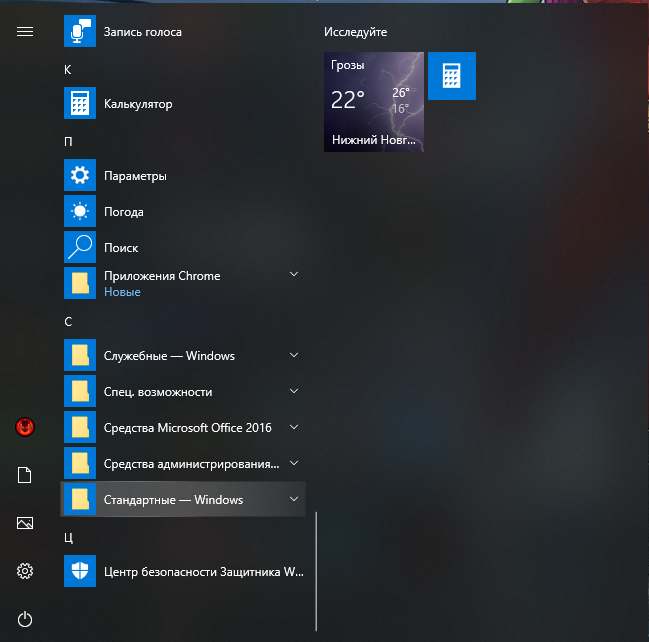Select the Параметры label

click(x=135, y=176)
